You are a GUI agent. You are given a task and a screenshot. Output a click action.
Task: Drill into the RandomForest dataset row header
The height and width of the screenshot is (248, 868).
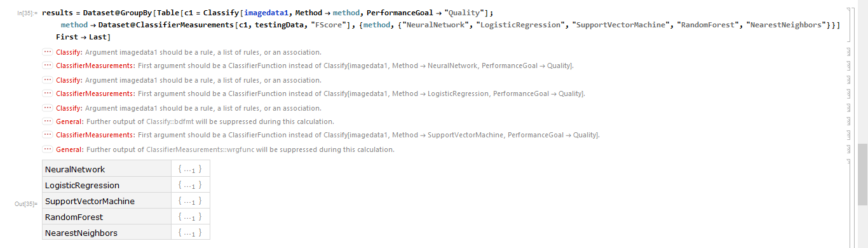tap(73, 217)
